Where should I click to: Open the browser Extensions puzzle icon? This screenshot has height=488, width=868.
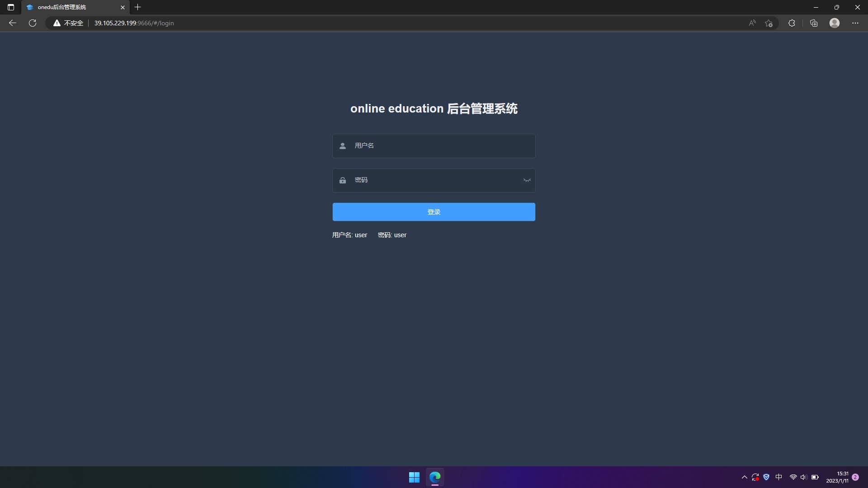click(792, 23)
